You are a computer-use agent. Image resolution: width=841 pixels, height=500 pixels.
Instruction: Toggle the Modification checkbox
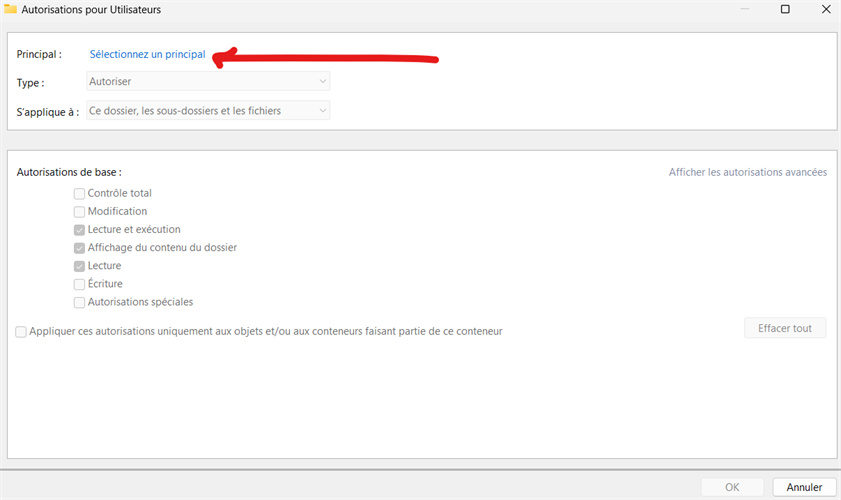79,212
